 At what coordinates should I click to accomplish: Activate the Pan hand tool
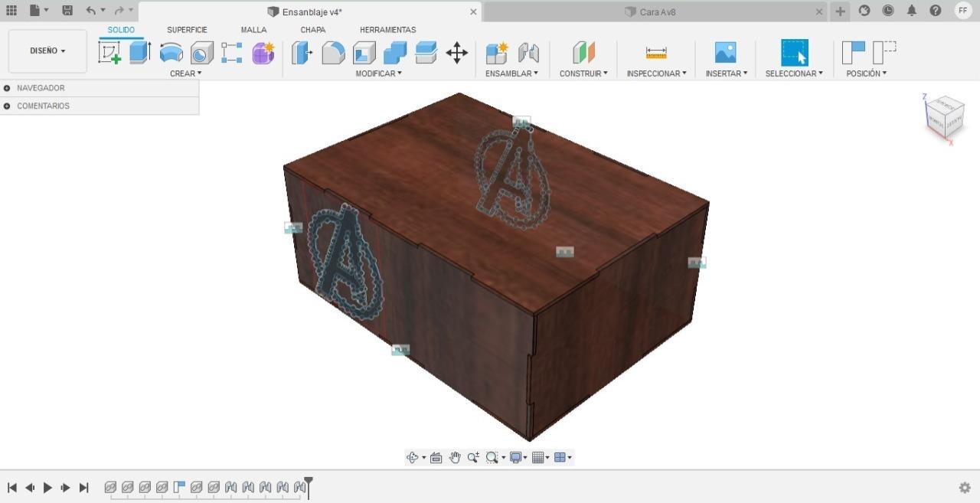455,457
